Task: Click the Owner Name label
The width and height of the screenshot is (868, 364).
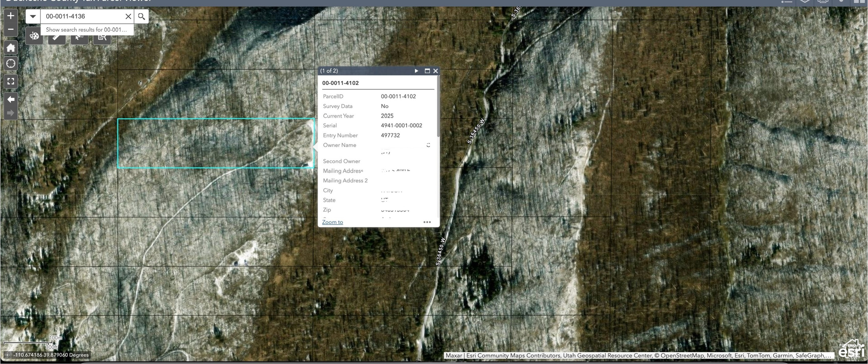Action: [x=339, y=145]
